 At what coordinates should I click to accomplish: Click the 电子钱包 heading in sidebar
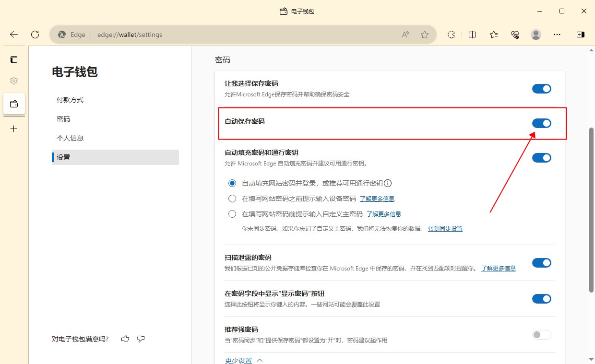coord(75,72)
